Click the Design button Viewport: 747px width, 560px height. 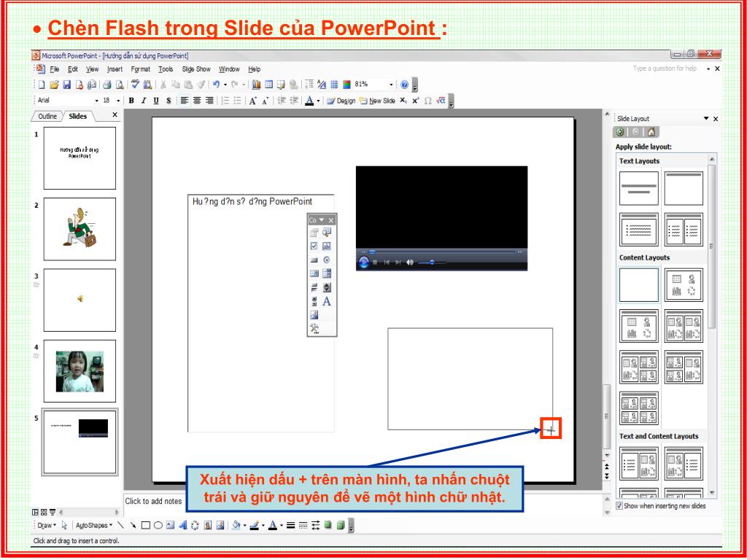click(341, 101)
